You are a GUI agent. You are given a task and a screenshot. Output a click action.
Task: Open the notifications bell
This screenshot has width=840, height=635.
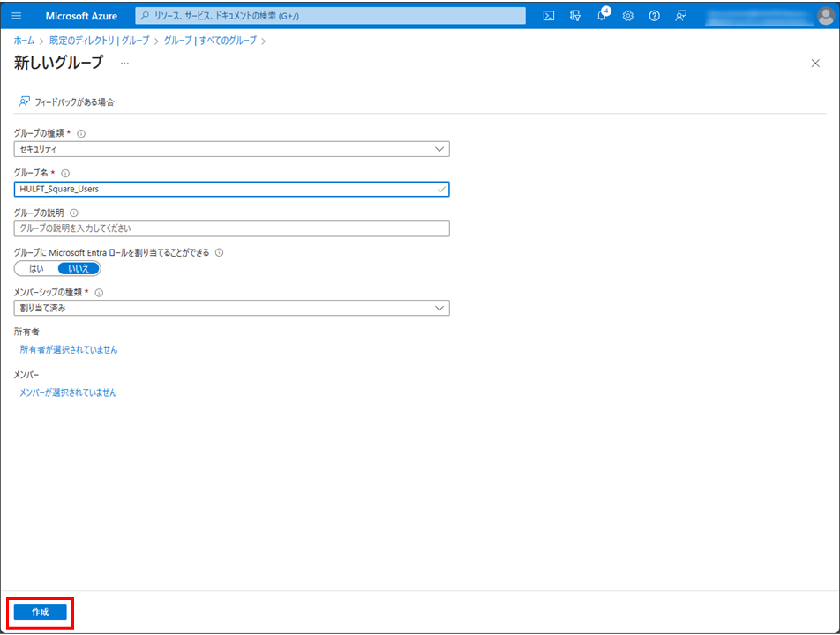(602, 16)
